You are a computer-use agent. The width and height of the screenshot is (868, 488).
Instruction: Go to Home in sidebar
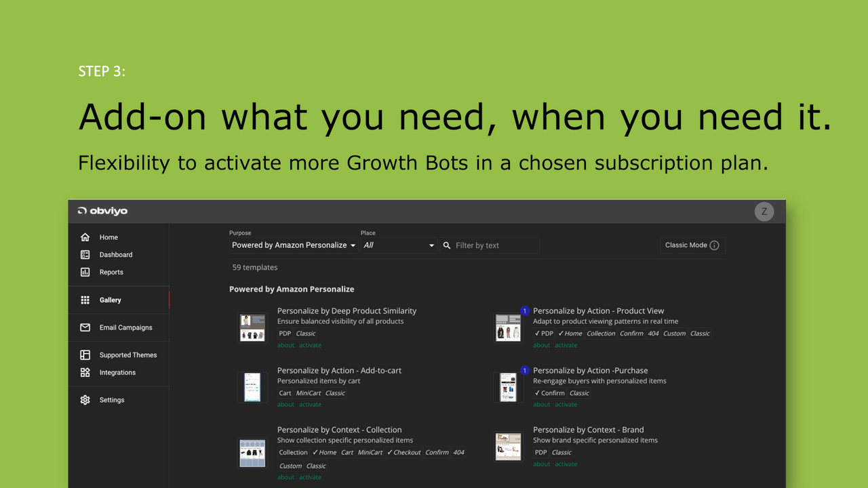point(108,237)
